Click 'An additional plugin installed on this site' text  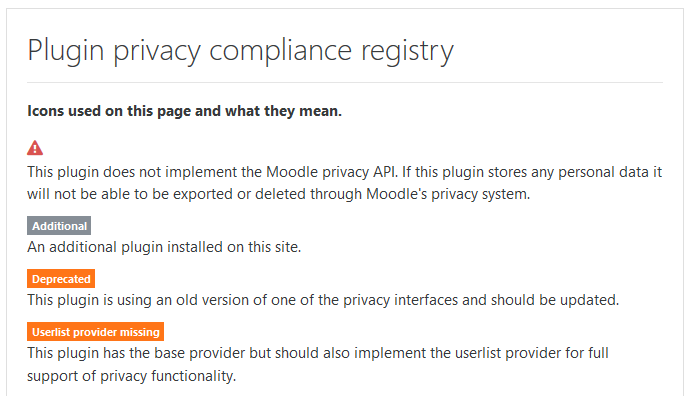tap(164, 247)
